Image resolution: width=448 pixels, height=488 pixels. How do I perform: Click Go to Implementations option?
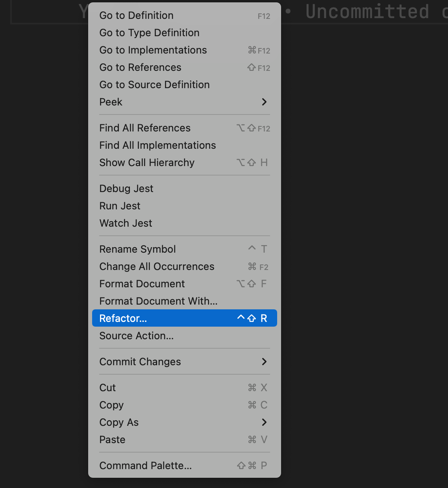153,50
